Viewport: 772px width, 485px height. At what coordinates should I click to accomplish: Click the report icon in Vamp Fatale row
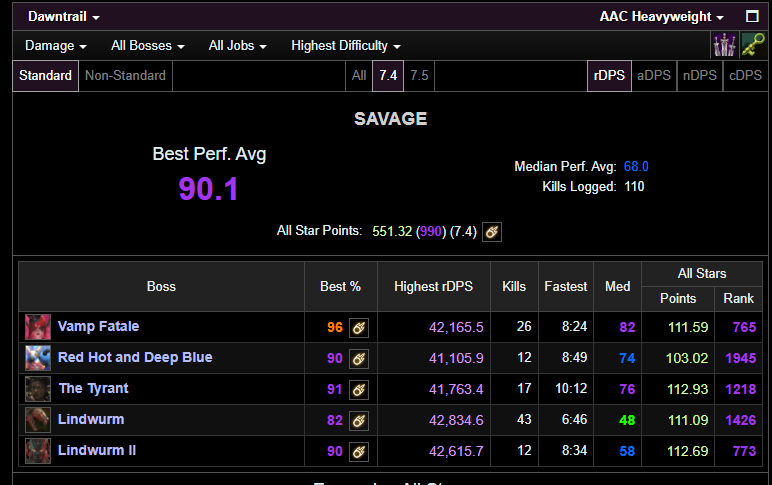pyautogui.click(x=359, y=327)
